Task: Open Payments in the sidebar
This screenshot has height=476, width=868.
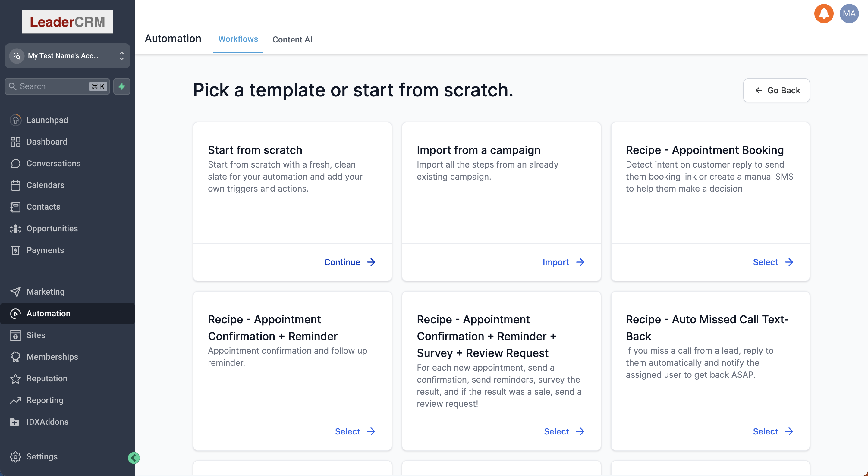Action: click(45, 250)
